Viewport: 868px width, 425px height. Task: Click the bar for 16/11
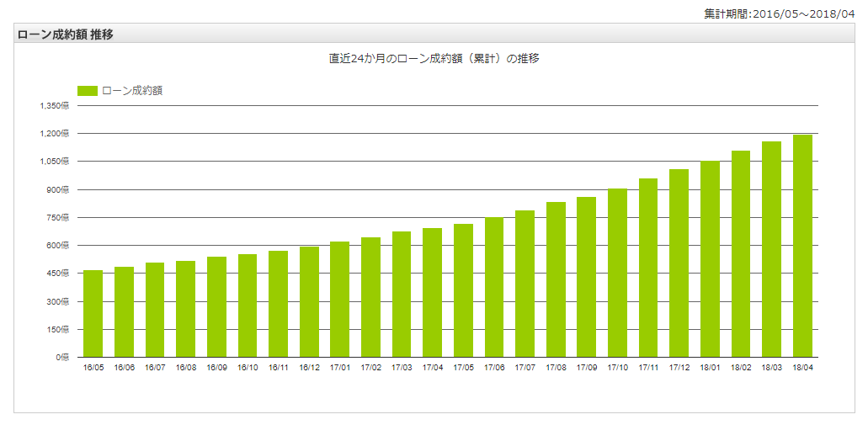point(278,305)
